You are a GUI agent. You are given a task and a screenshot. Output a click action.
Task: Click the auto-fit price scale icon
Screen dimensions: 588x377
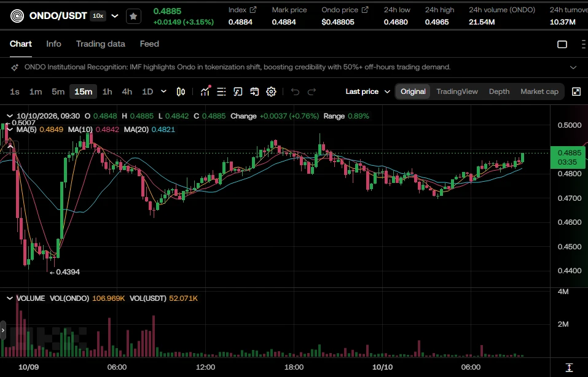click(x=569, y=367)
